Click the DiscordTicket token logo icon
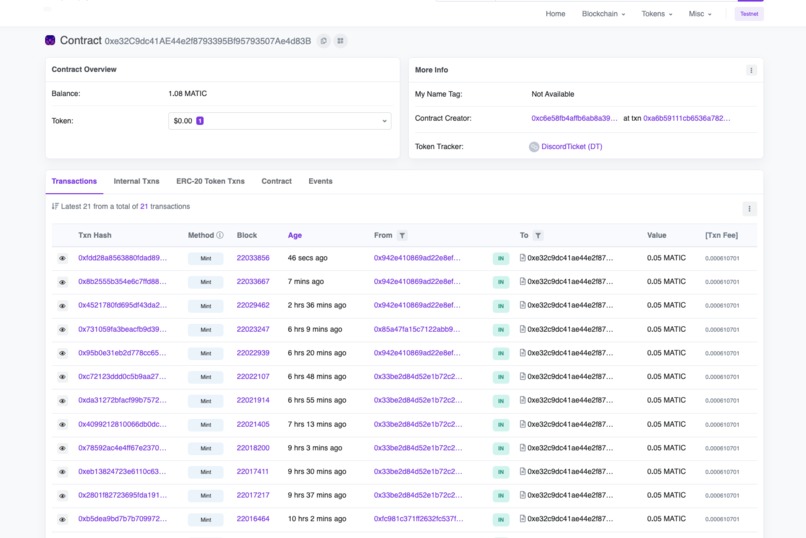Viewport: 806px width, 538px height. pyautogui.click(x=534, y=147)
